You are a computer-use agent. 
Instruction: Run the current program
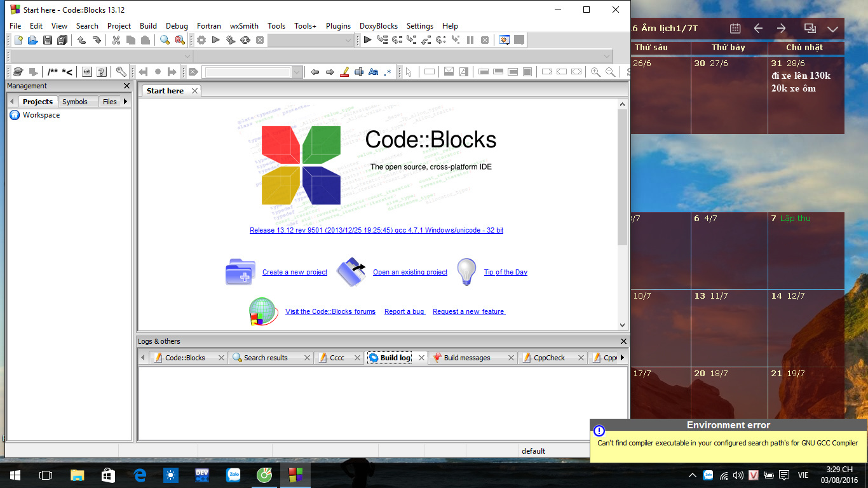coord(215,39)
